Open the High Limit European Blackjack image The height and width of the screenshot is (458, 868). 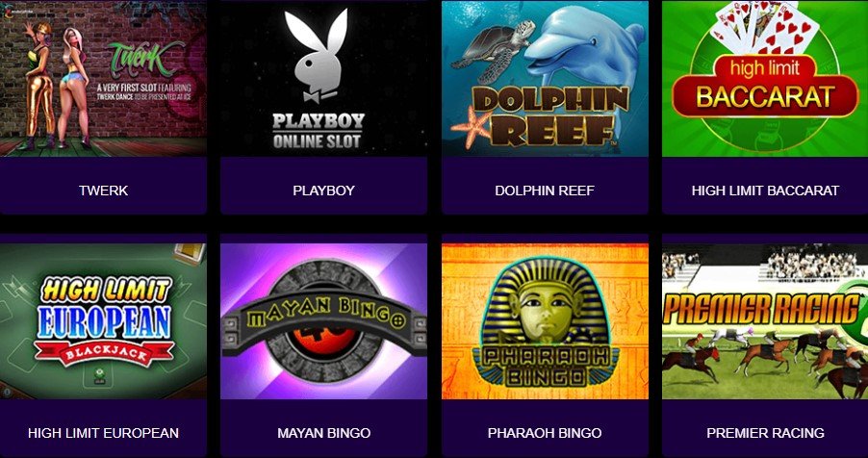103,321
